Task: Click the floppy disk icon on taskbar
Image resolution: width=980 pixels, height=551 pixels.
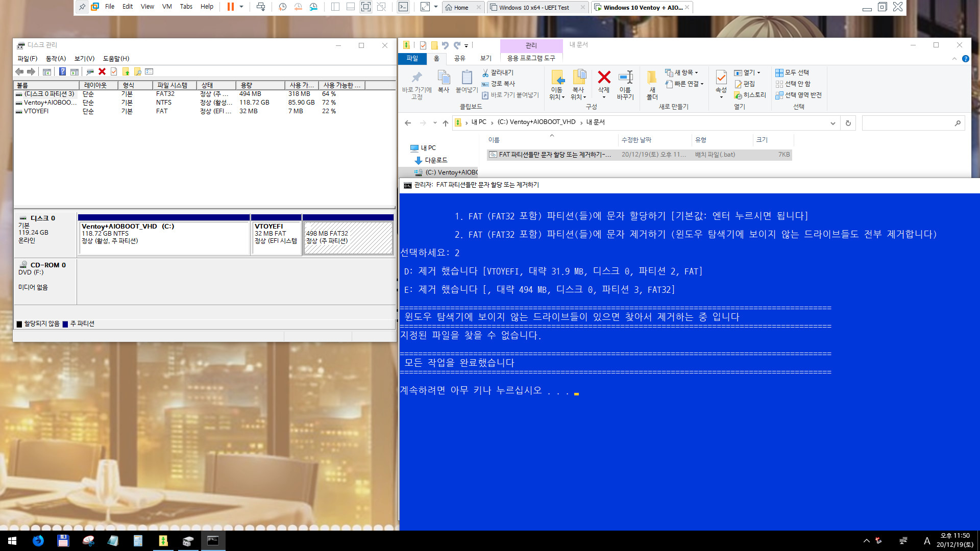Action: click(x=63, y=541)
